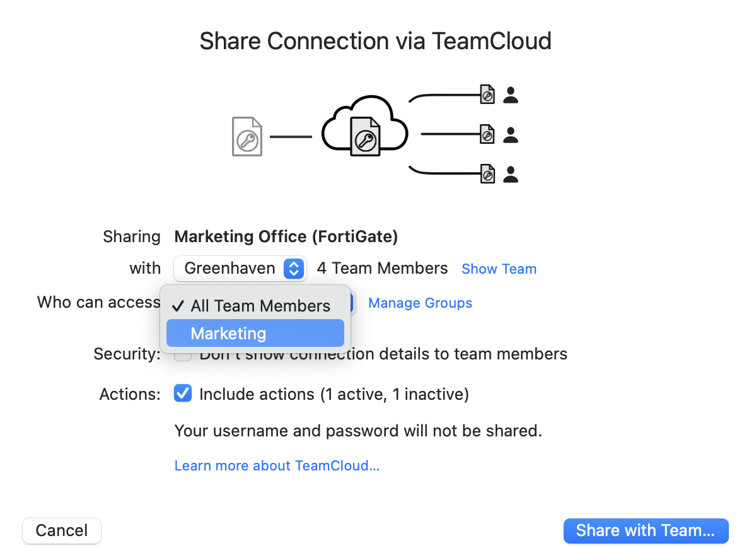Click the middle team member person icon
Viewport: 749px width, 560px height.
click(511, 135)
